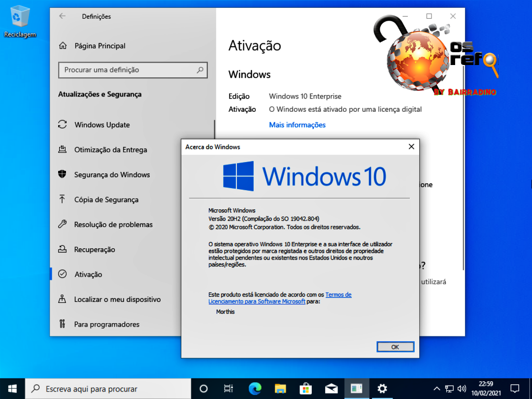Viewport: 532px width, 399px height.
Task: Click the Cópia de Segurança arrow icon
Action: [x=62, y=199]
